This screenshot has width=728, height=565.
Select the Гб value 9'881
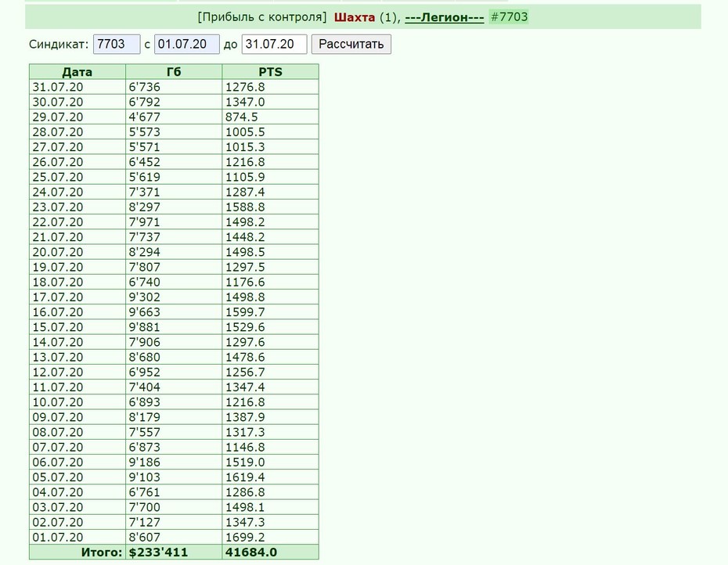(144, 327)
